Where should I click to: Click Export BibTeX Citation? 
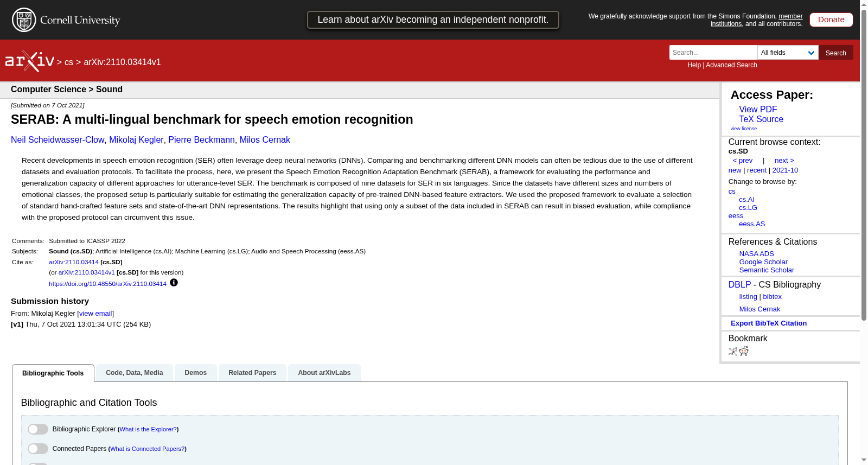(769, 323)
